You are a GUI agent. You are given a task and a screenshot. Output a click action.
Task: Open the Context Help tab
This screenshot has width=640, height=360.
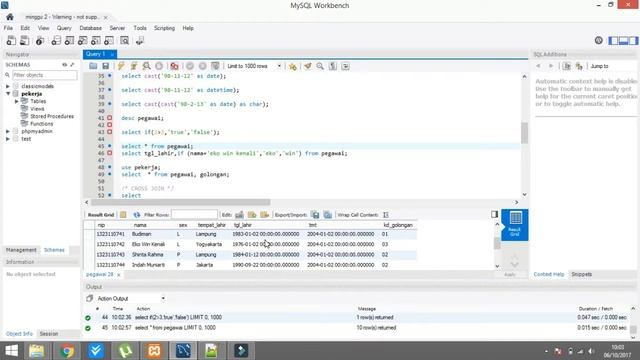click(x=549, y=274)
